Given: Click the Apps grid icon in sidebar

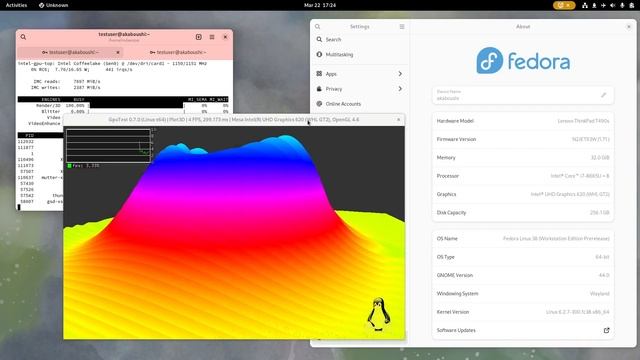Looking at the screenshot, I should click(x=319, y=73).
